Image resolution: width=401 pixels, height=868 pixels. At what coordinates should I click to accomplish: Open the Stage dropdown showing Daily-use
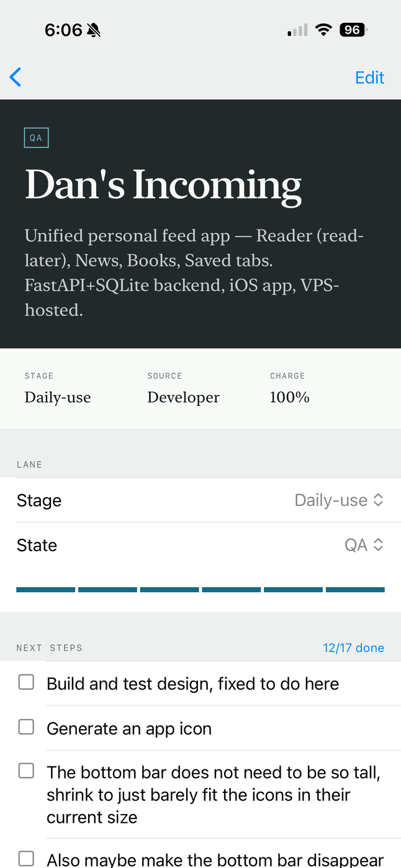(x=200, y=500)
